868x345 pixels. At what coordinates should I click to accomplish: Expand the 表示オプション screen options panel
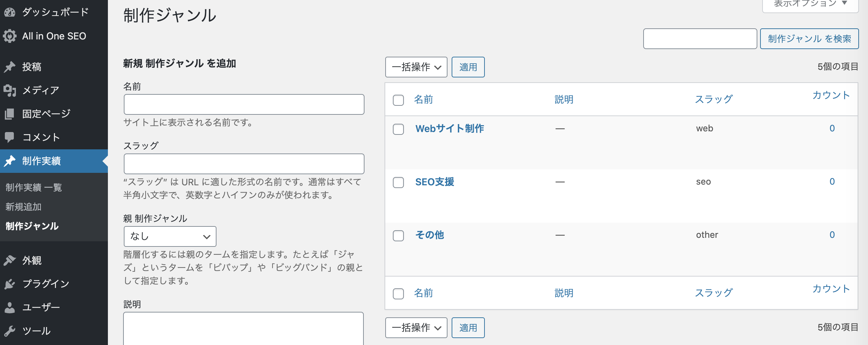(x=810, y=4)
